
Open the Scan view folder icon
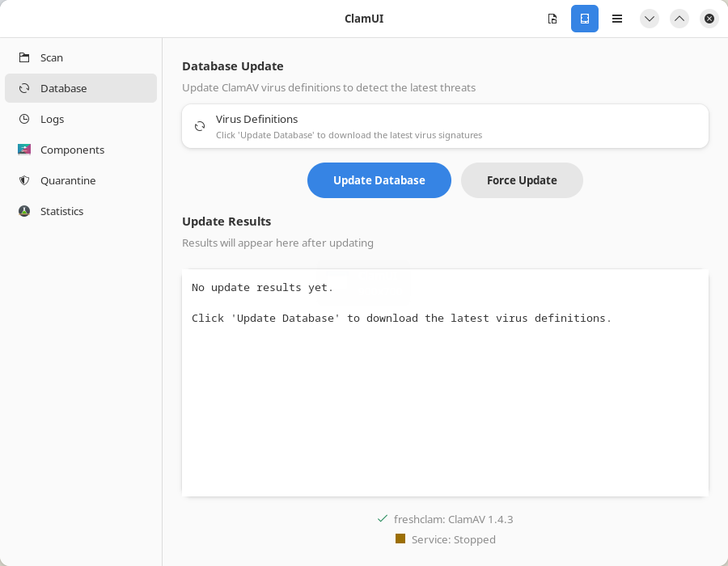point(24,57)
